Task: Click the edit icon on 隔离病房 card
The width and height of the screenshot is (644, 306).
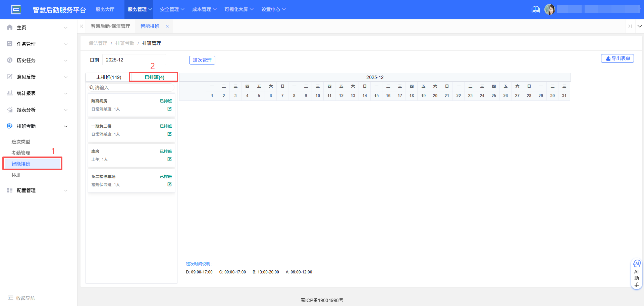Action: [x=169, y=109]
